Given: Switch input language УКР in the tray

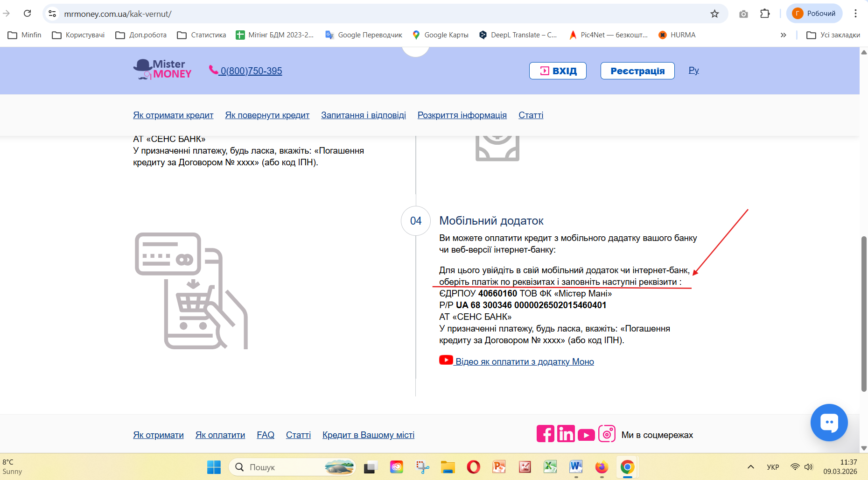Looking at the screenshot, I should click(x=773, y=467).
